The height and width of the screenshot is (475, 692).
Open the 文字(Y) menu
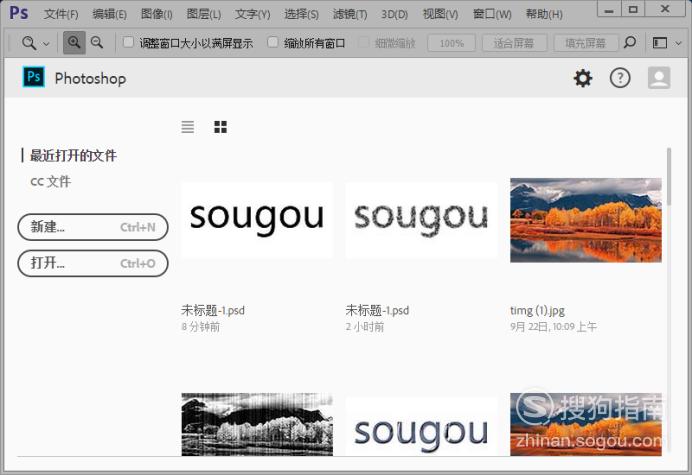pyautogui.click(x=252, y=15)
